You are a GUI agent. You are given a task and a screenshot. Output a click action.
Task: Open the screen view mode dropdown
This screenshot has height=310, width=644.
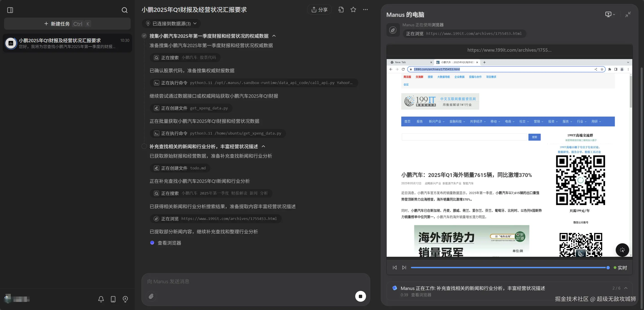(x=610, y=14)
